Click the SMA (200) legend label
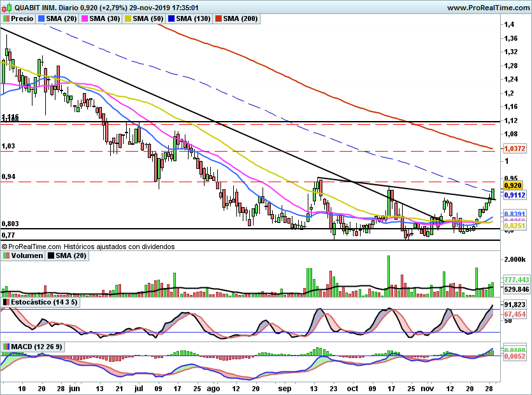Viewport: 532px width, 395px height. click(240, 18)
